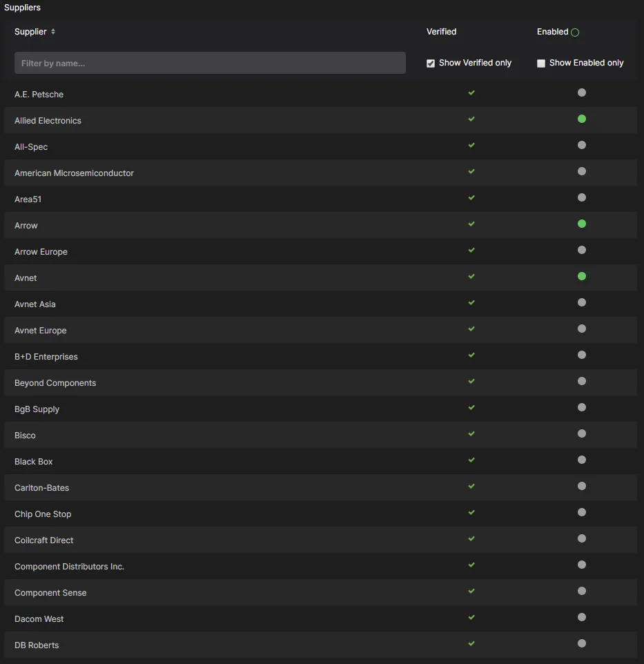
Task: Click the verified checkmark in Arrow row
Action: [x=471, y=224]
